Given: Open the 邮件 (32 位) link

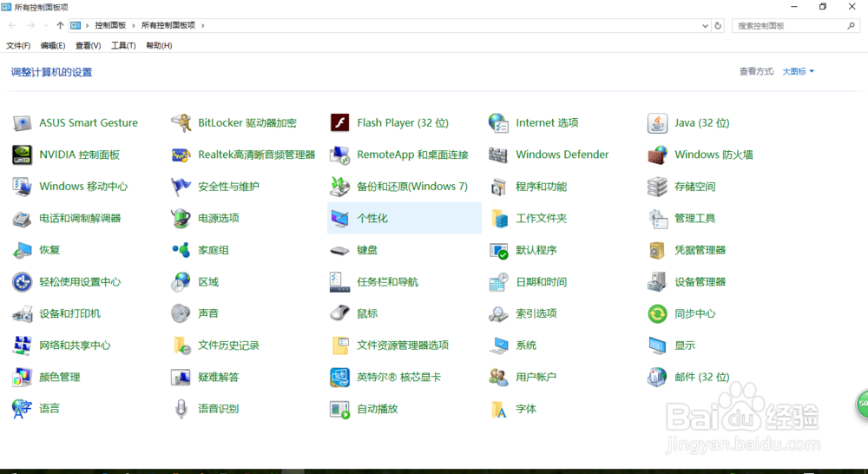Looking at the screenshot, I should click(702, 377).
